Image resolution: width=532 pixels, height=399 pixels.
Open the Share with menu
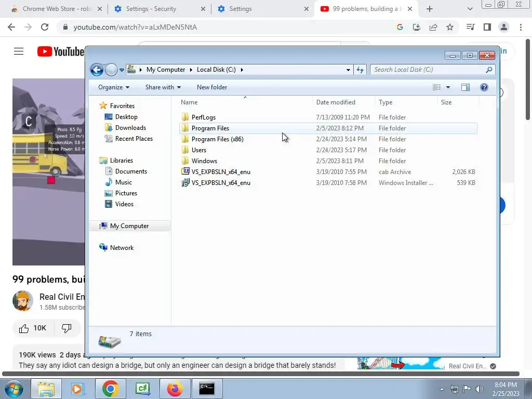pos(163,87)
